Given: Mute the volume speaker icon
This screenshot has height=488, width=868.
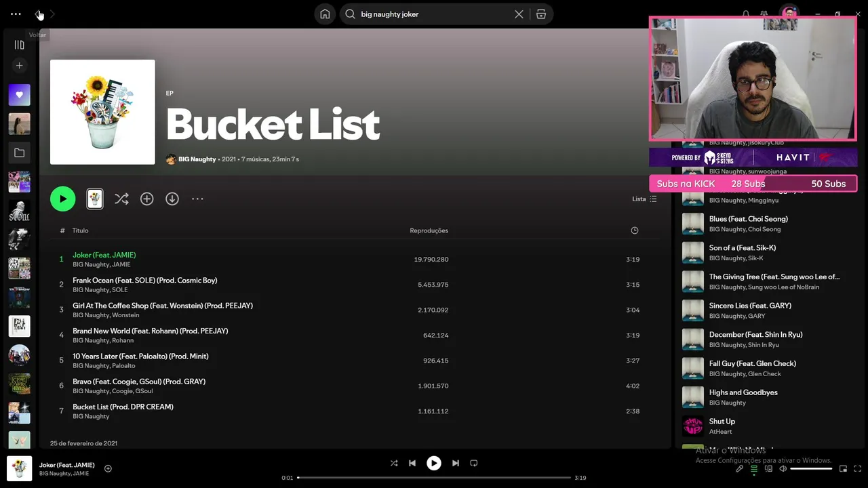Looking at the screenshot, I should pyautogui.click(x=783, y=468).
